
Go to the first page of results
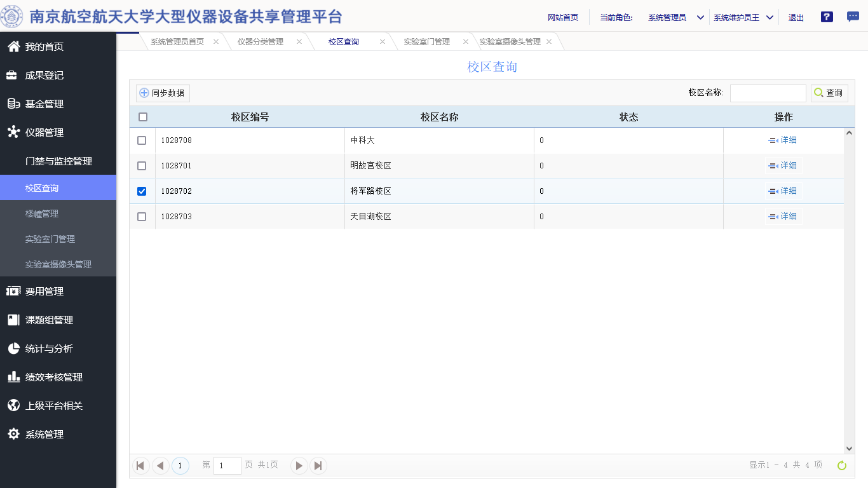click(141, 466)
